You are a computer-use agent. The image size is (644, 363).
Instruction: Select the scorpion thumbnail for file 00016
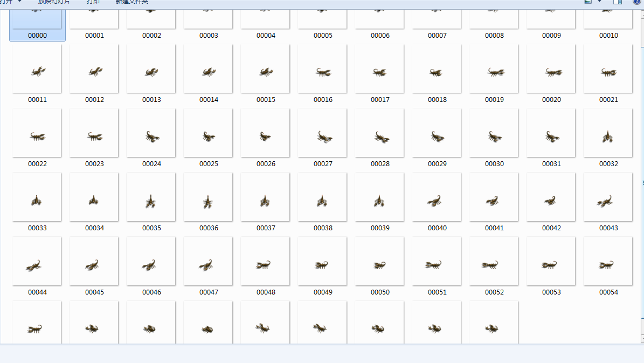point(322,69)
